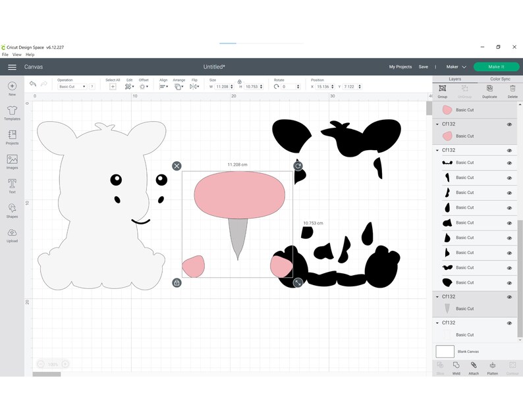523x420 pixels.
Task: Click the Make It button
Action: coord(496,67)
